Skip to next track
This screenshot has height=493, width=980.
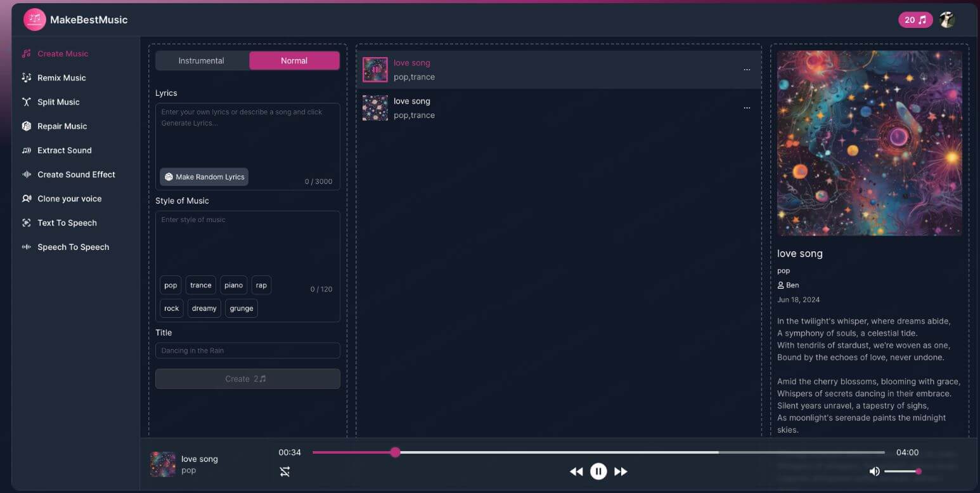621,471
